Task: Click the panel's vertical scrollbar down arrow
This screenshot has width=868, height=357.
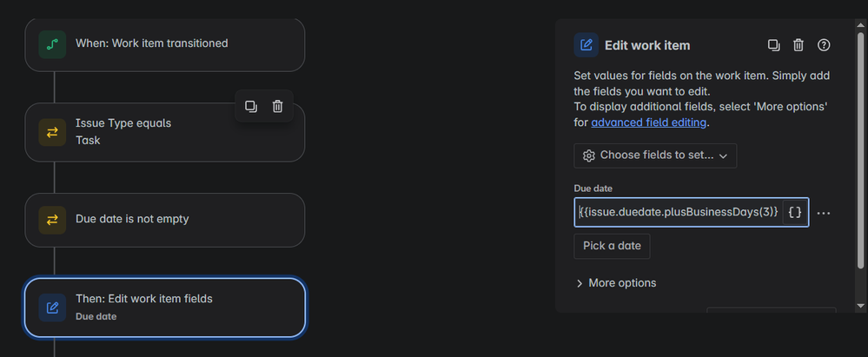Action: pyautogui.click(x=859, y=306)
